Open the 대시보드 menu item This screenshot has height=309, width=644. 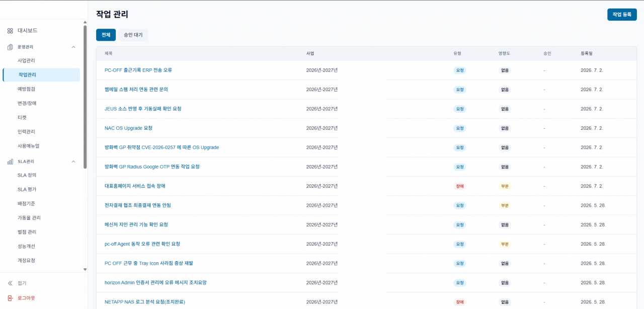28,31
